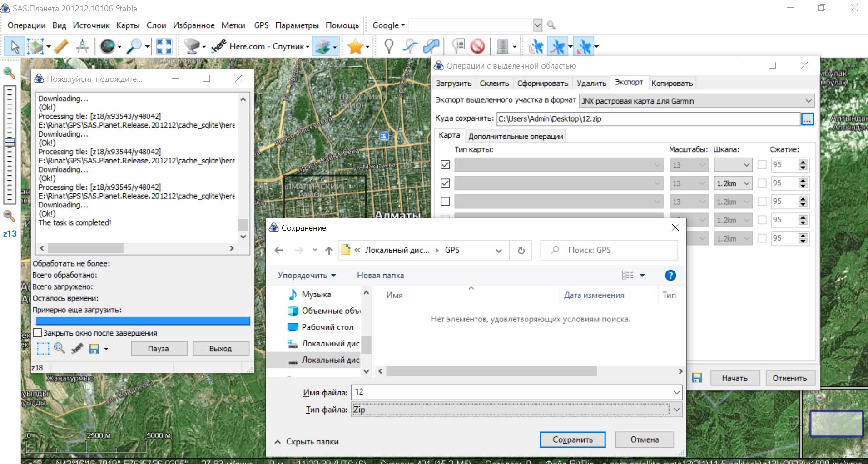This screenshot has height=464, width=868.
Task: Click the yellow star favorites icon
Action: 355,46
